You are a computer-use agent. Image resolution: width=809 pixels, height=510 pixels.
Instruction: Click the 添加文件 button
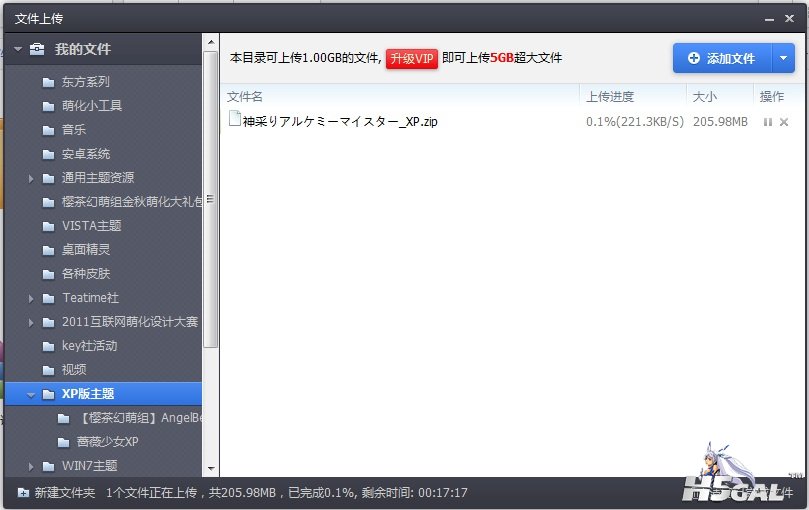pos(720,59)
